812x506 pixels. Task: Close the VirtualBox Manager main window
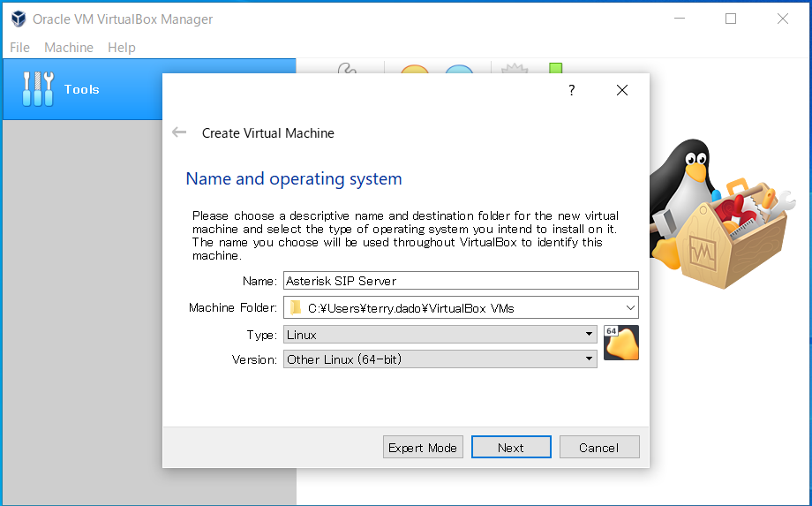pos(783,19)
